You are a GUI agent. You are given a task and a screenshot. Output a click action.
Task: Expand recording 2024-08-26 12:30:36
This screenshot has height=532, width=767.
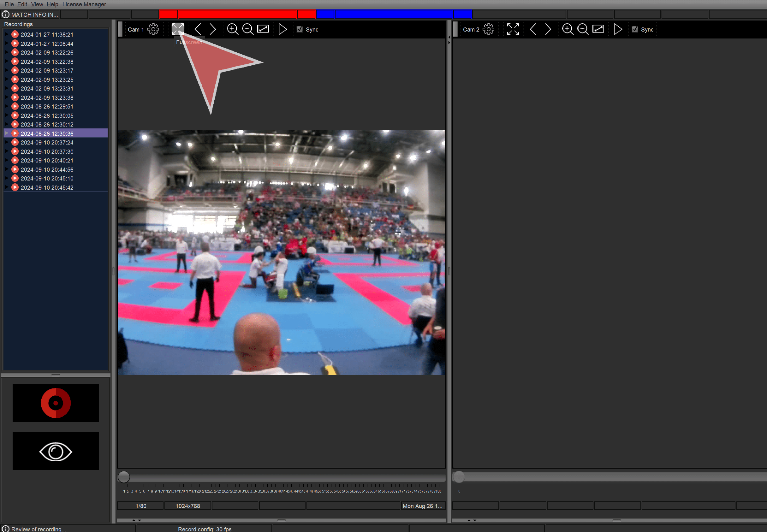click(x=7, y=133)
